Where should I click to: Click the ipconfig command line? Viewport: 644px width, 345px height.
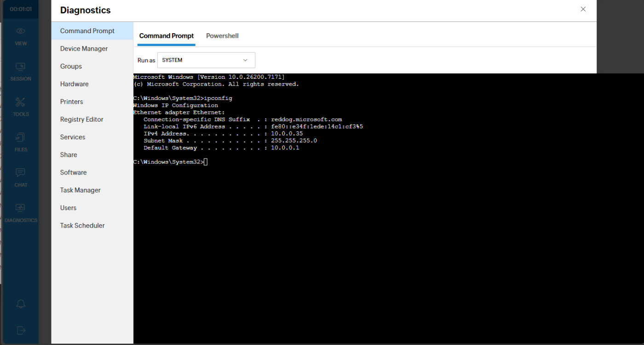point(183,99)
